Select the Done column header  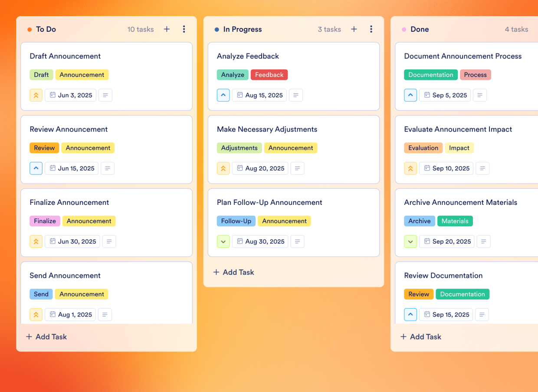(420, 29)
